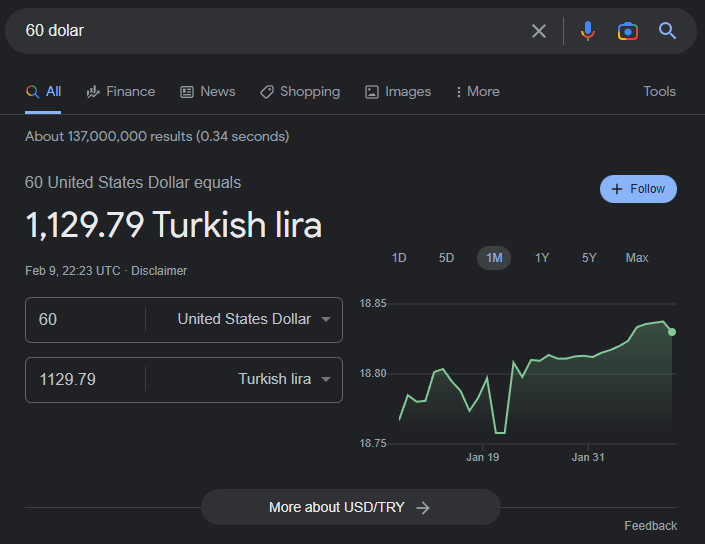Open search Tools

660,91
